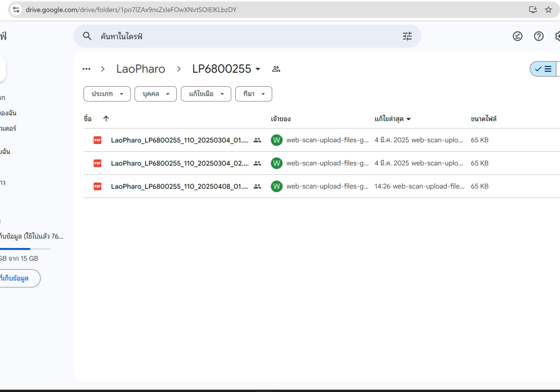Image resolution: width=560 pixels, height=392 pixels.
Task: Open the help question mark icon
Action: pyautogui.click(x=539, y=36)
